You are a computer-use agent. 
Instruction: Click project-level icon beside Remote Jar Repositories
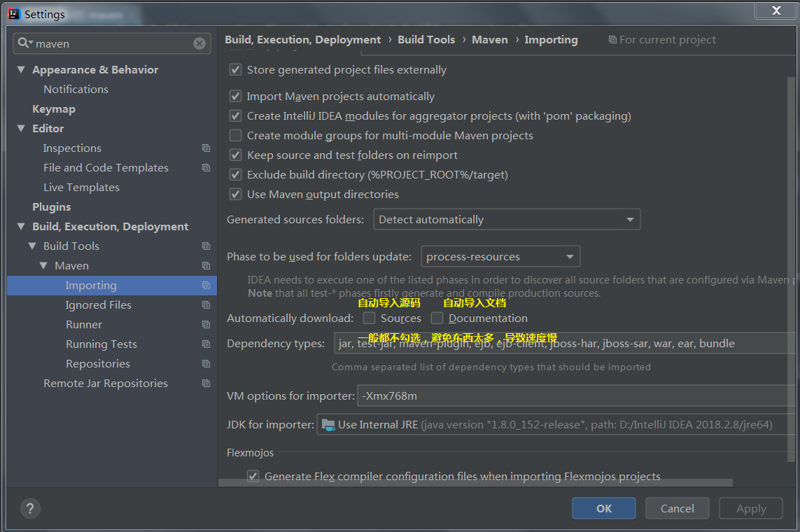tap(206, 383)
